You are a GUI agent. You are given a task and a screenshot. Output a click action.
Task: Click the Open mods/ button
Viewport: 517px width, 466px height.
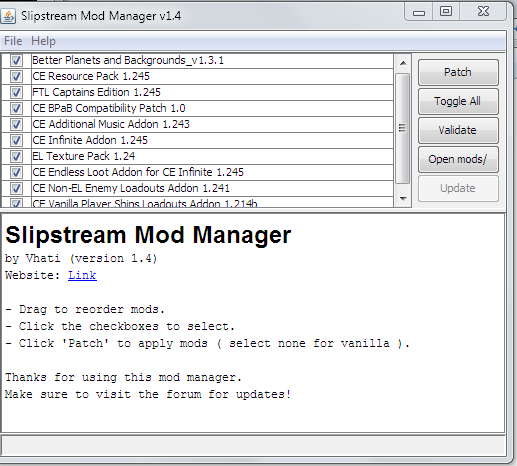click(x=458, y=159)
